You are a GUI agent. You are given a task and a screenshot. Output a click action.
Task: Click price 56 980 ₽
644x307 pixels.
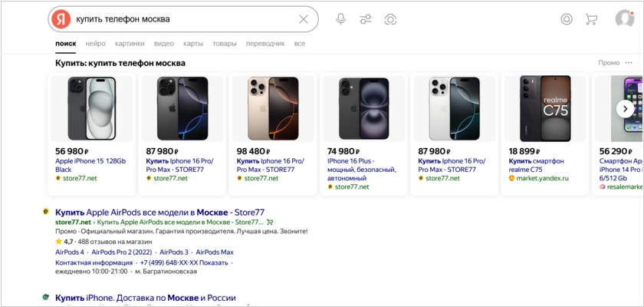(x=71, y=151)
